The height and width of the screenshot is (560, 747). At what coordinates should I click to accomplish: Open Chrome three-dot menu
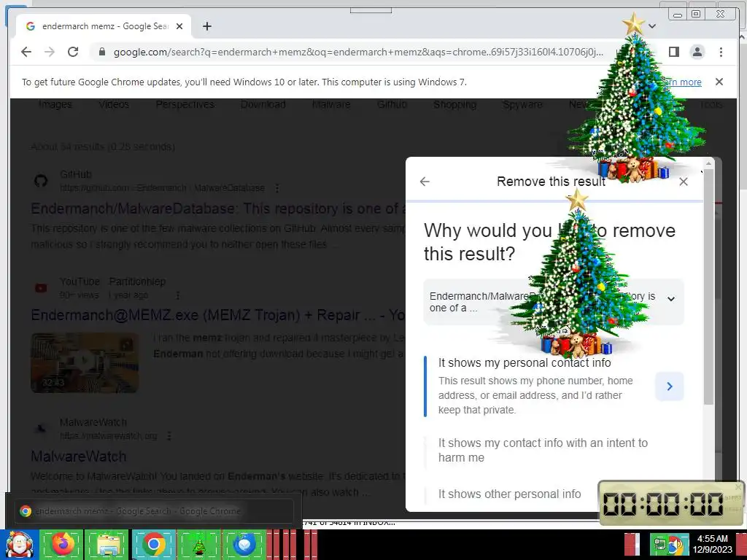721,52
